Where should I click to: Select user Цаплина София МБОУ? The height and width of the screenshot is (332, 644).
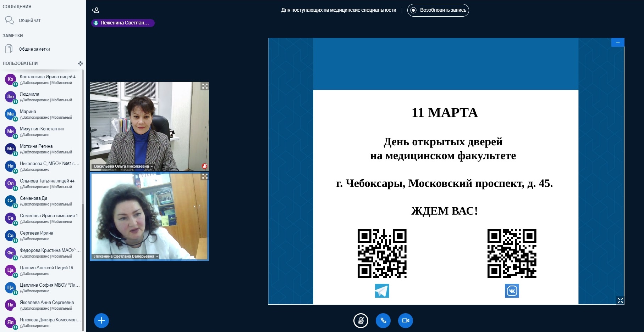point(42,288)
